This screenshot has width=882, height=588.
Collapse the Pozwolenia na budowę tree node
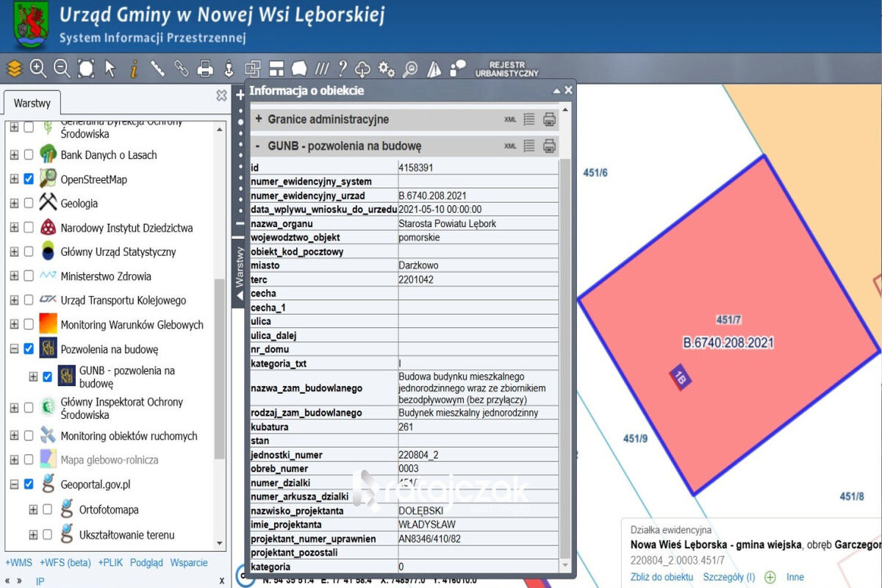coord(14,349)
